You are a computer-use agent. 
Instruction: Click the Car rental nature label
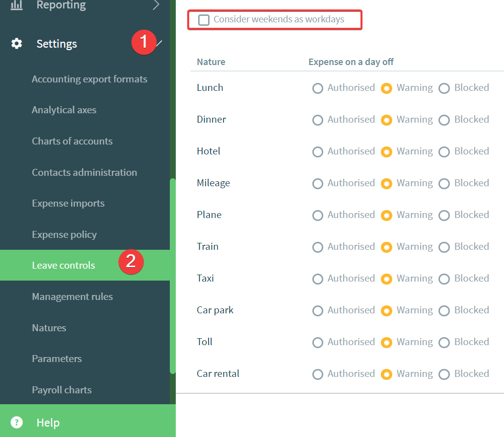(218, 373)
